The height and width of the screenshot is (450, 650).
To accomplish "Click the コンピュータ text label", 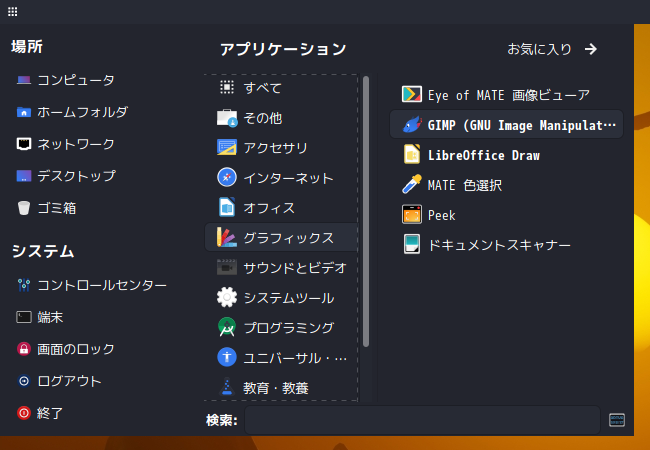I will pyautogui.click(x=76, y=80).
